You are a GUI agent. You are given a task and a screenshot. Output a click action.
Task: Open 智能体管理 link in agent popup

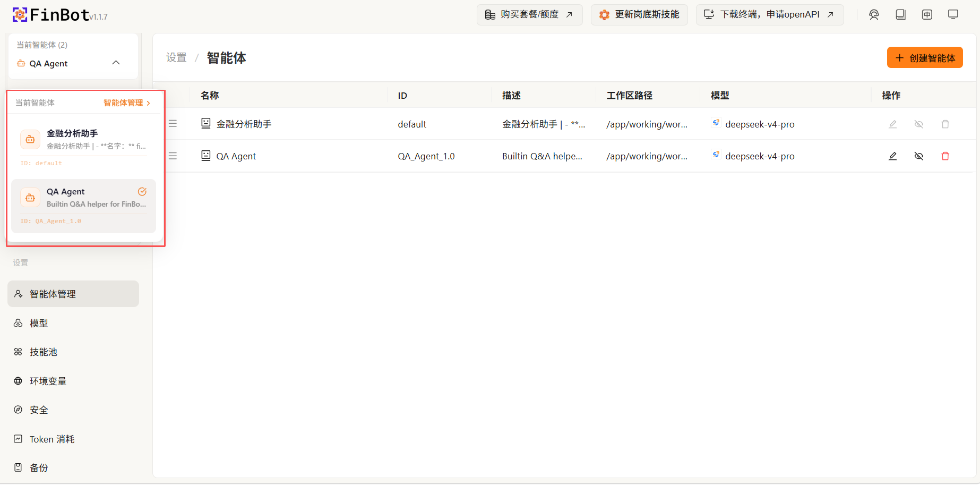[x=127, y=103]
